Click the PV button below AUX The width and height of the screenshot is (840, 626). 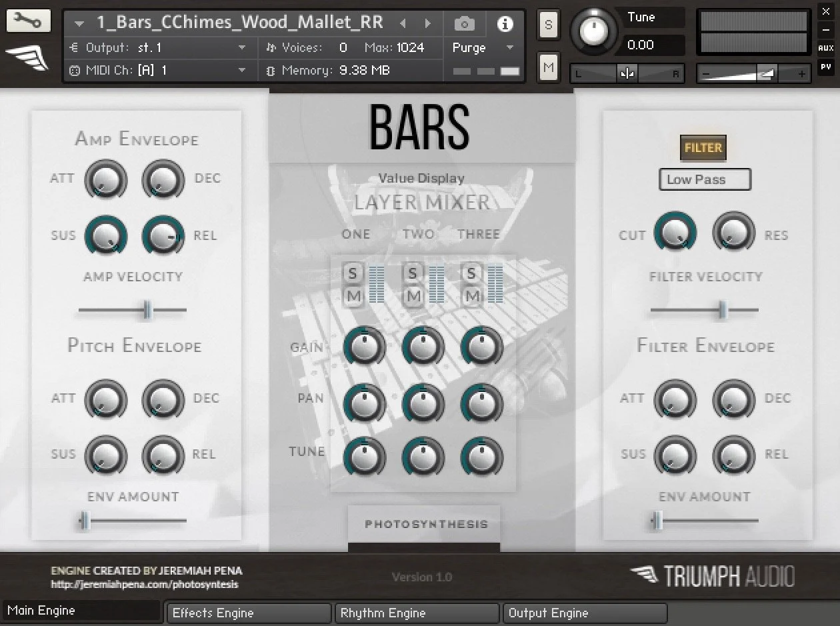[x=827, y=67]
